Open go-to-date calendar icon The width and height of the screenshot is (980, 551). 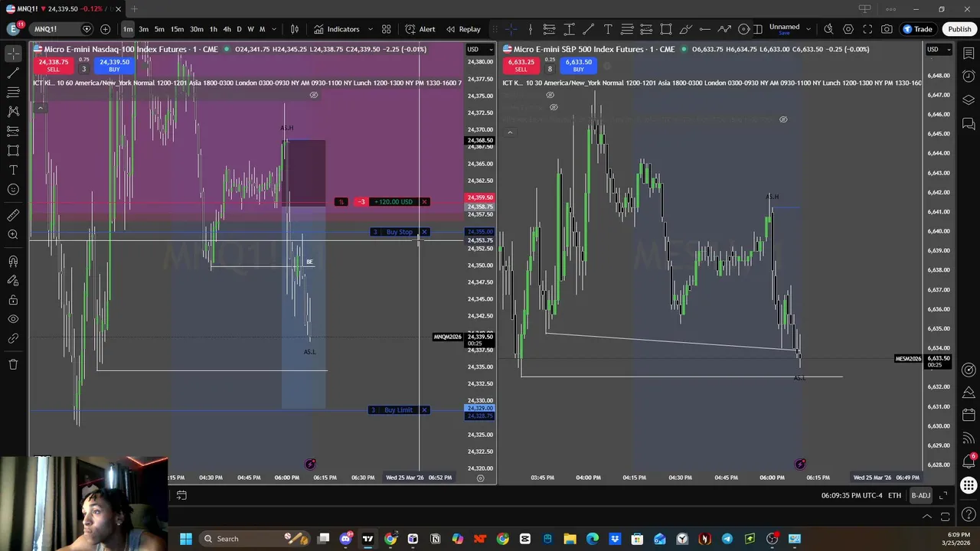coord(181,496)
